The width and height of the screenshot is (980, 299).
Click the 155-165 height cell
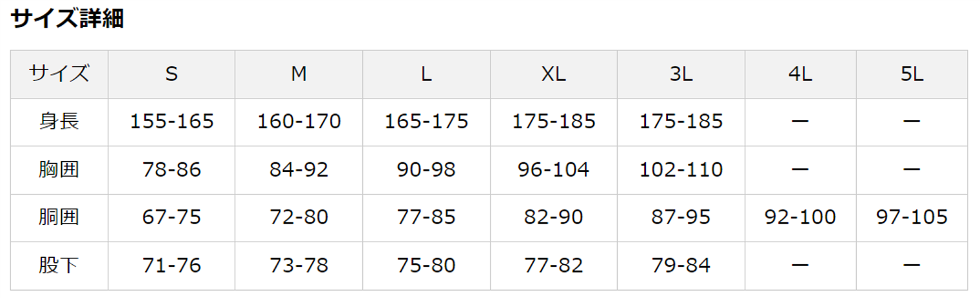(x=171, y=122)
